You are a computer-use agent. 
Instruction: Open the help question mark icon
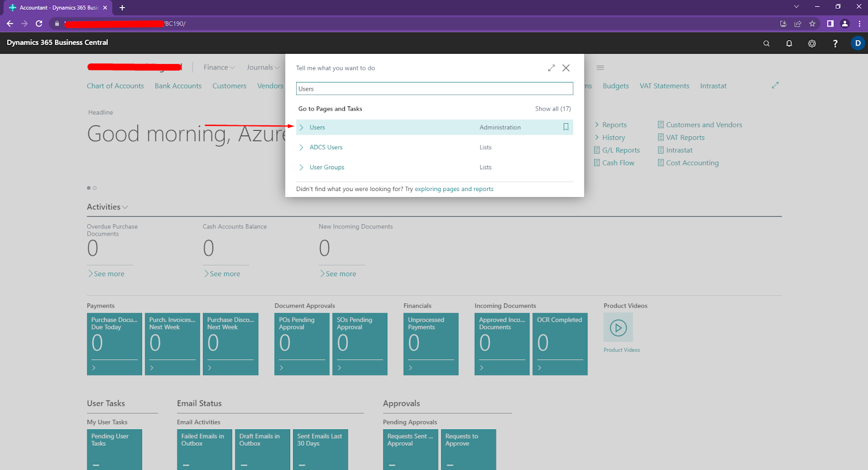coord(835,43)
